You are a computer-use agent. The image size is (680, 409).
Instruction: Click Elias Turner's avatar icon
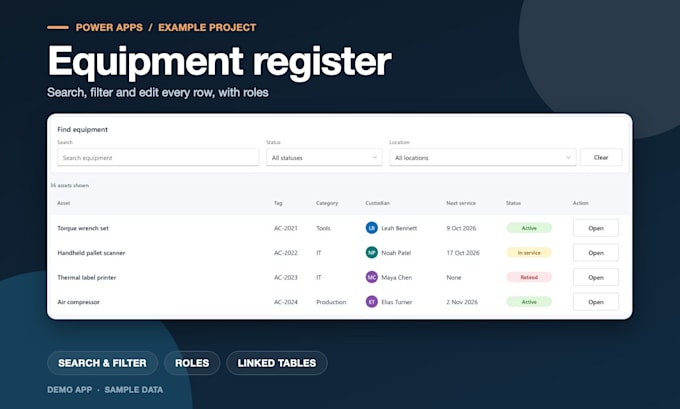[372, 302]
